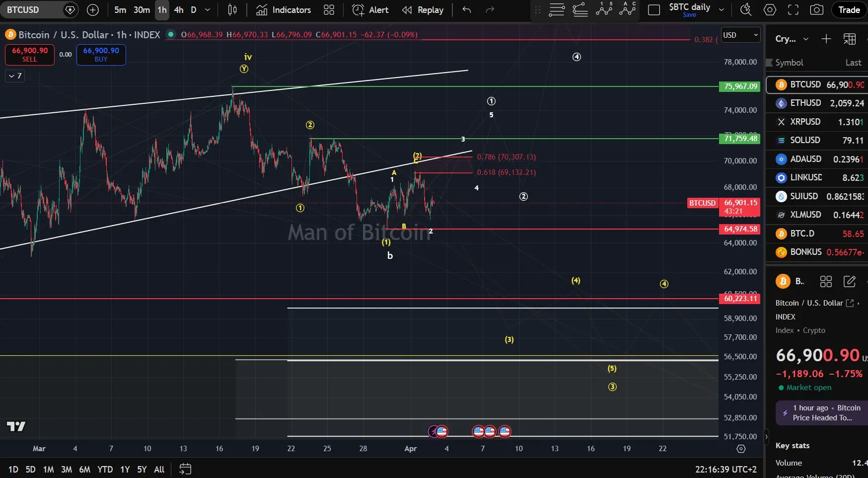Sort watchlist by the Symbol column header
This screenshot has height=478, width=868.
point(790,63)
